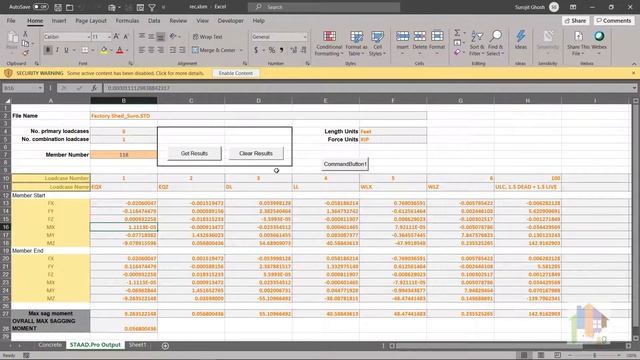Open Format as Table gallery
This screenshot has height=360, width=640.
pos(356,43)
